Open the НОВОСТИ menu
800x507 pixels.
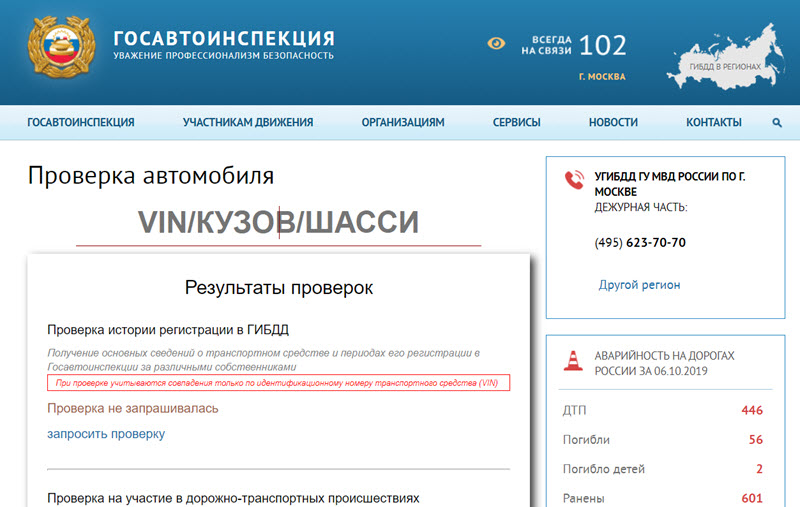[613, 122]
